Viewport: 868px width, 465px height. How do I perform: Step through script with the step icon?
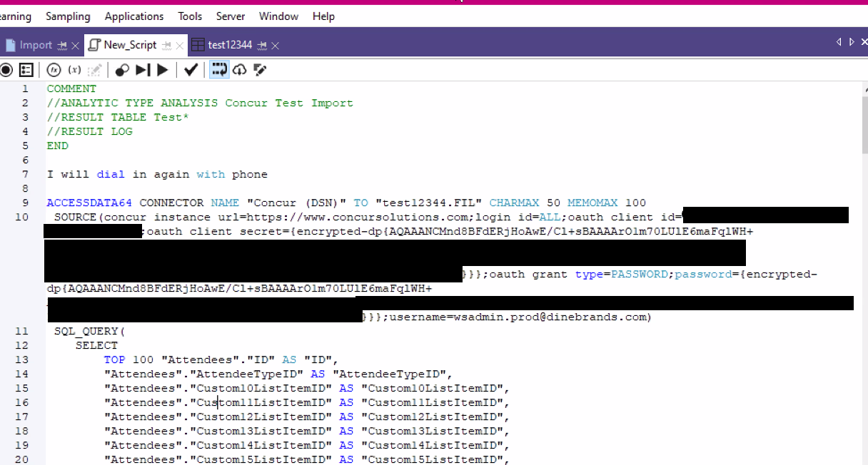click(143, 70)
